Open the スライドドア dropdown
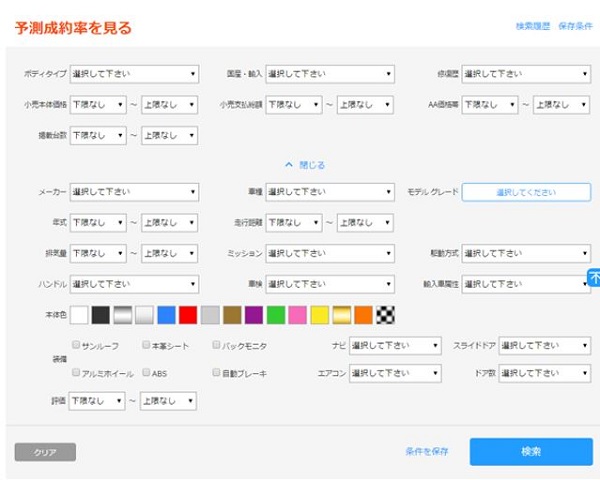The height and width of the screenshot is (480, 600). point(544,345)
